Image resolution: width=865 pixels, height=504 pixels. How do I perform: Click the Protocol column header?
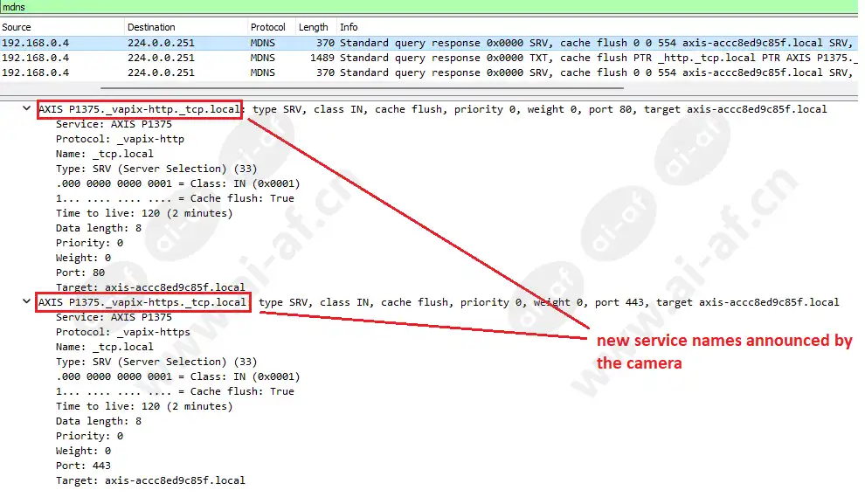pos(268,27)
